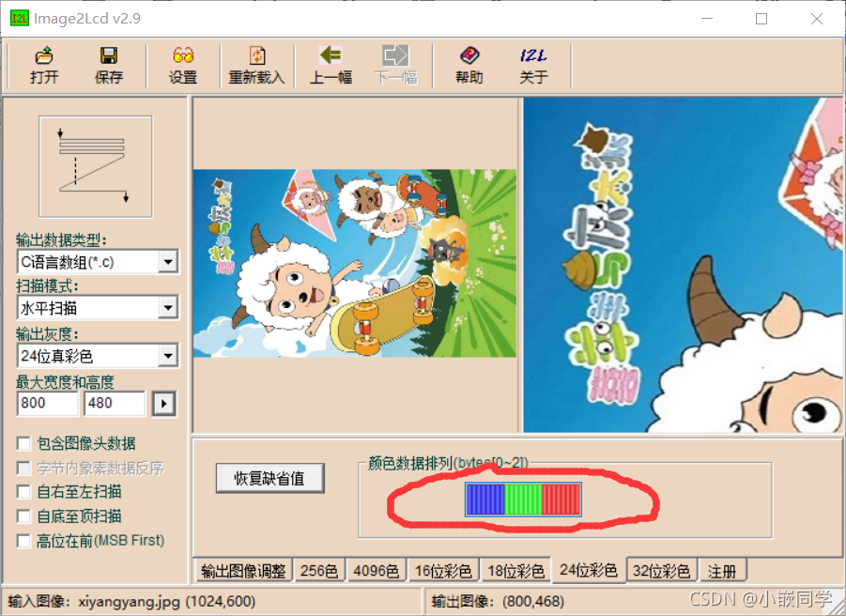
Task: Minimize the Image2Lcd window
Action: pyautogui.click(x=707, y=19)
